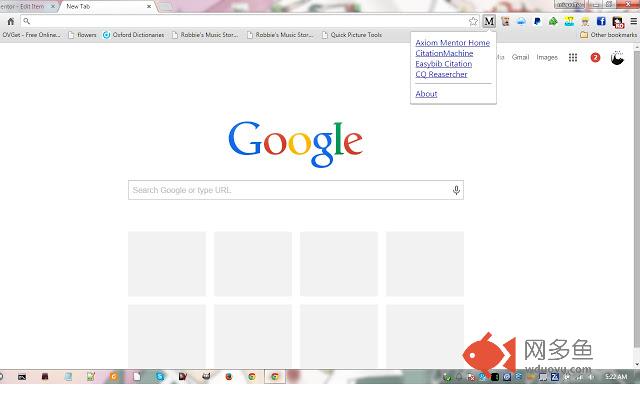Open the CQ Reasercher link
640x400 pixels.
[441, 74]
